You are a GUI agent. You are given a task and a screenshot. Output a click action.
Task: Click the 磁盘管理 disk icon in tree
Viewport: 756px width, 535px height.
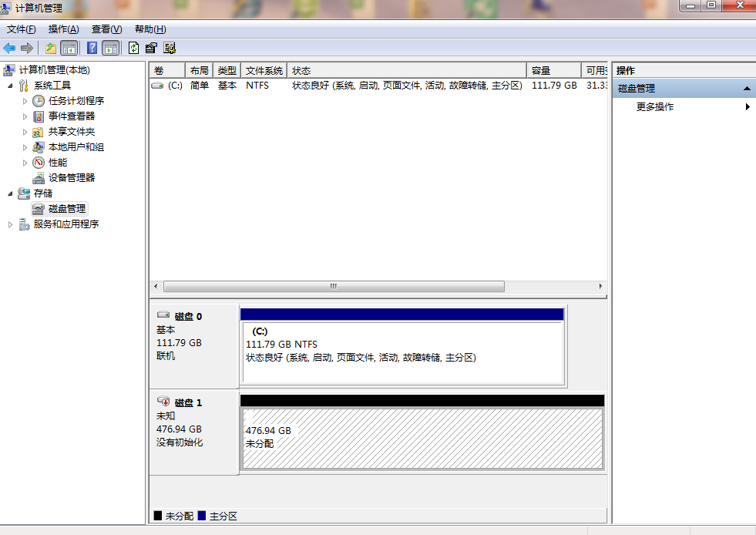click(38, 209)
